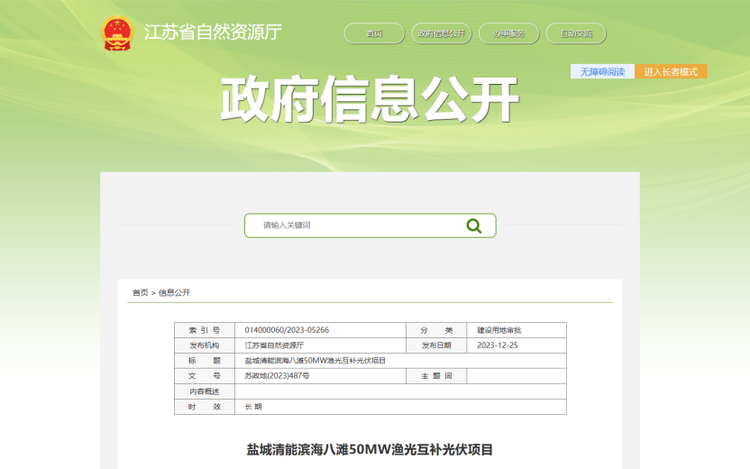Open 信息公开 breadcrumb link

click(174, 293)
